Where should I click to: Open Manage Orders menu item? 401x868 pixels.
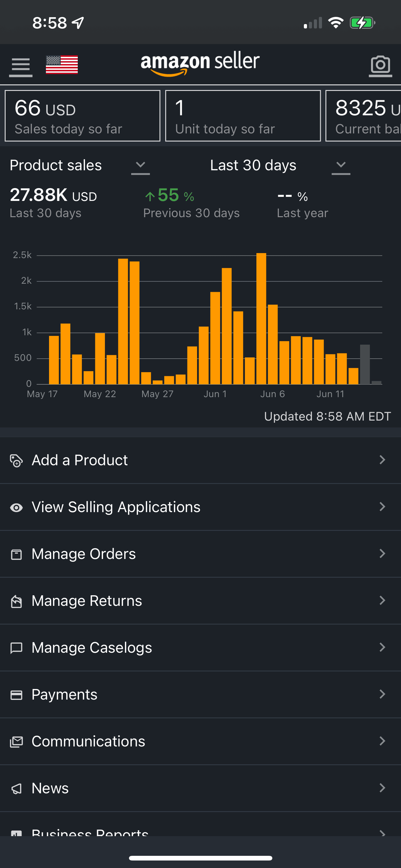83,554
